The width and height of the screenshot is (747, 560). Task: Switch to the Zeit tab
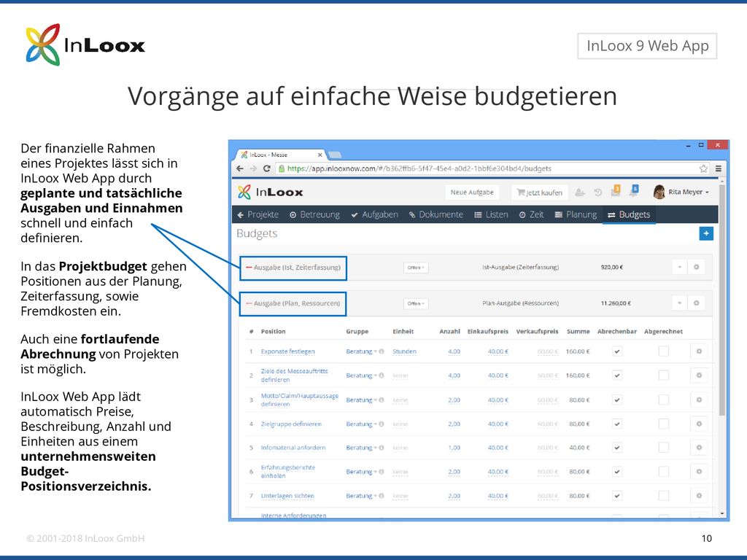point(531,215)
